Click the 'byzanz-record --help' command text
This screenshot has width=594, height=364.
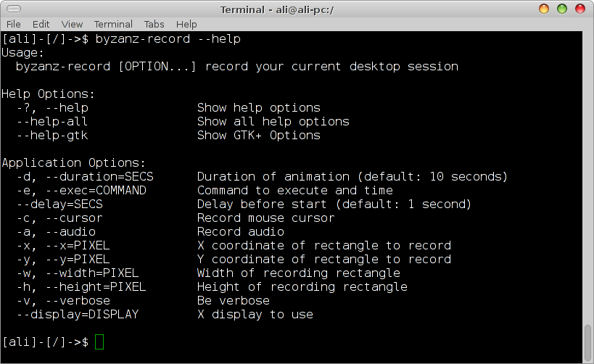168,38
